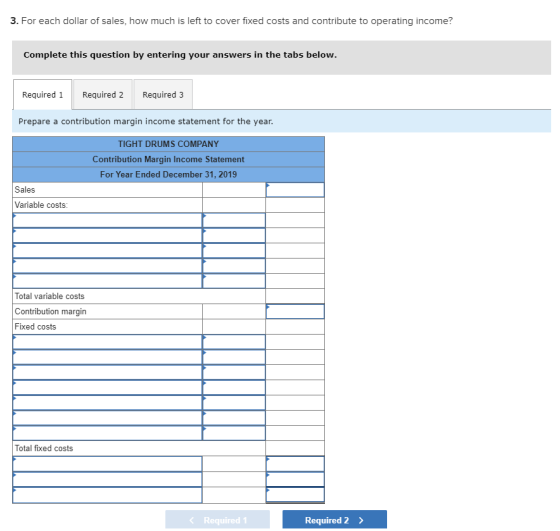Screen dimensions: 560x531
Task: Click the chevron arrow on Required 2 button
Action: (x=361, y=520)
